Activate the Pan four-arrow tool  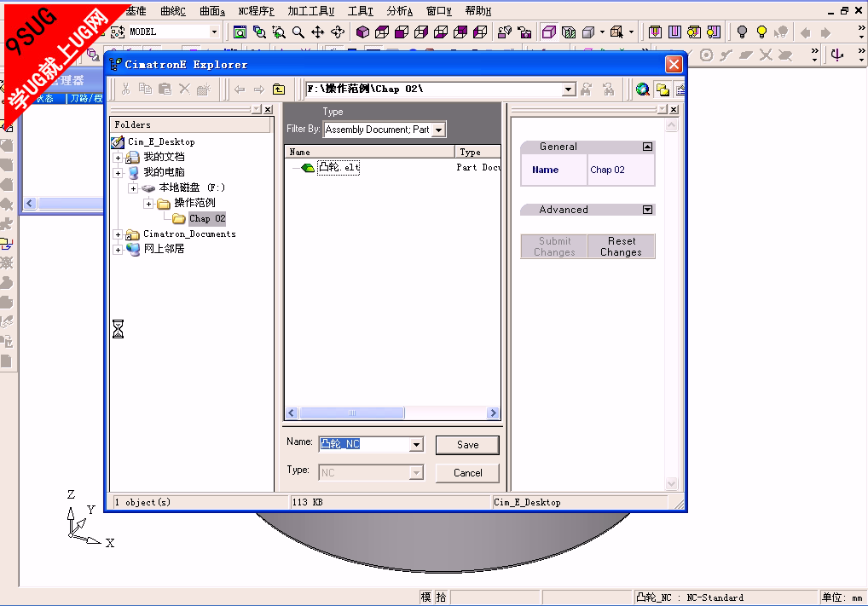318,32
